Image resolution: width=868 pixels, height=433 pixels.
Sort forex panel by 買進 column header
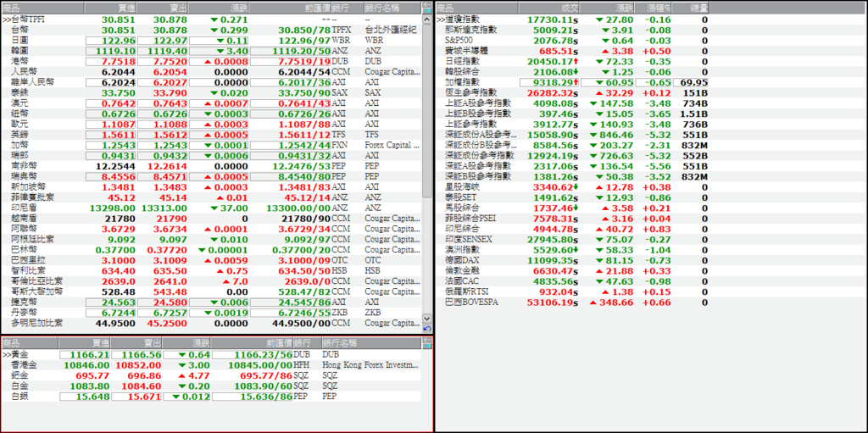click(110, 8)
